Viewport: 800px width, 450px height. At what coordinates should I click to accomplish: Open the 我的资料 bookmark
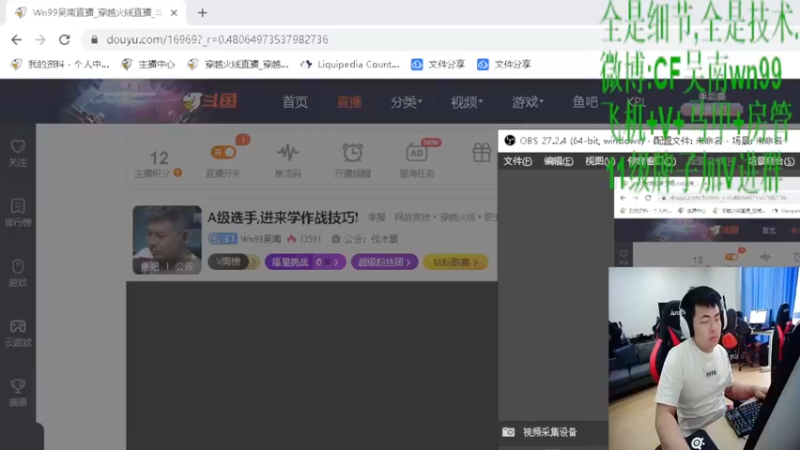60,64
